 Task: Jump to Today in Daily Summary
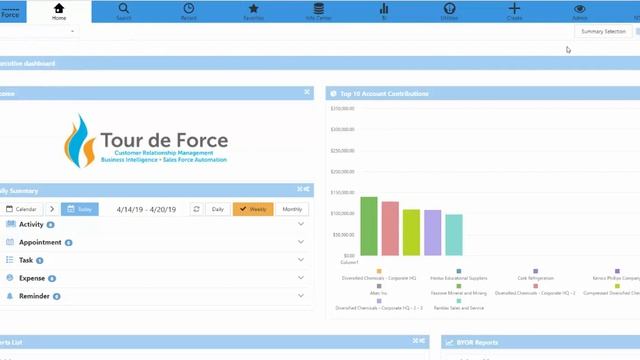pos(80,209)
